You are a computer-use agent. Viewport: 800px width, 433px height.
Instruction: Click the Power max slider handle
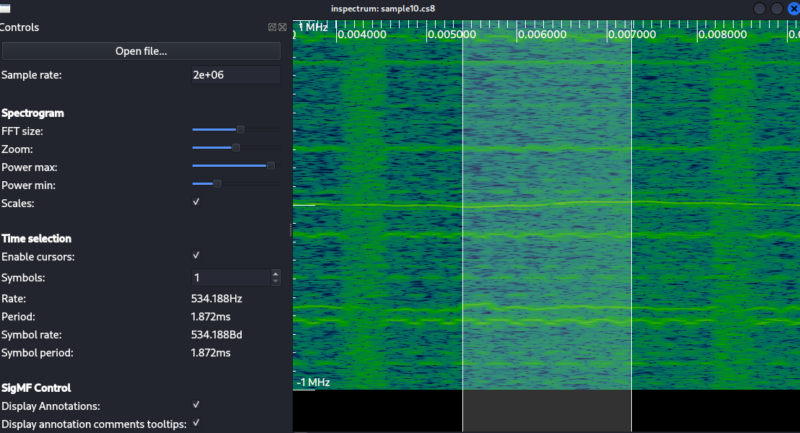click(x=271, y=166)
